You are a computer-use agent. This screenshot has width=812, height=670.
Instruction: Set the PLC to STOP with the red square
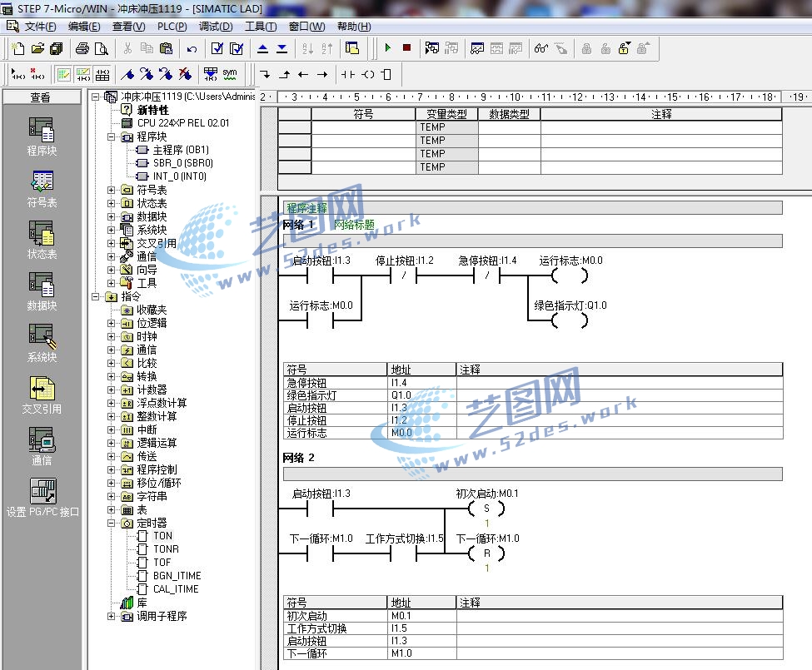(407, 48)
